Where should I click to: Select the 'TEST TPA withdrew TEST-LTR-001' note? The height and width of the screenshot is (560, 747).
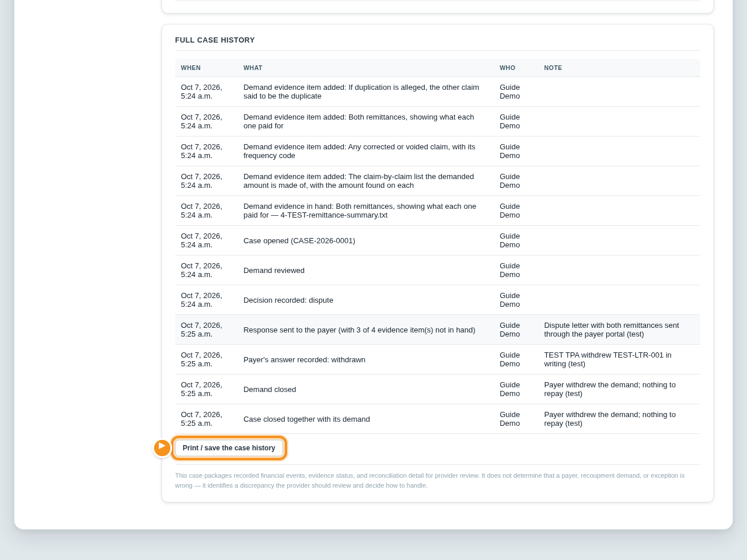608,359
